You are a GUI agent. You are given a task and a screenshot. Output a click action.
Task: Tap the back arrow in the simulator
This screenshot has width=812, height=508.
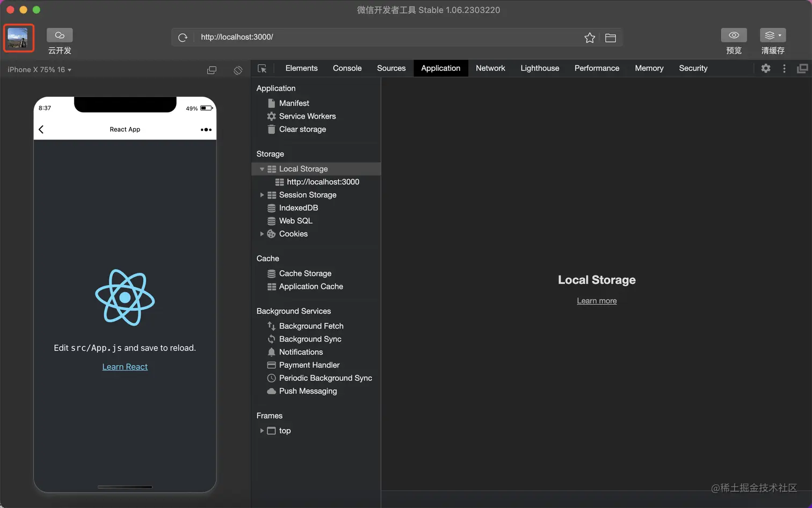(x=41, y=129)
